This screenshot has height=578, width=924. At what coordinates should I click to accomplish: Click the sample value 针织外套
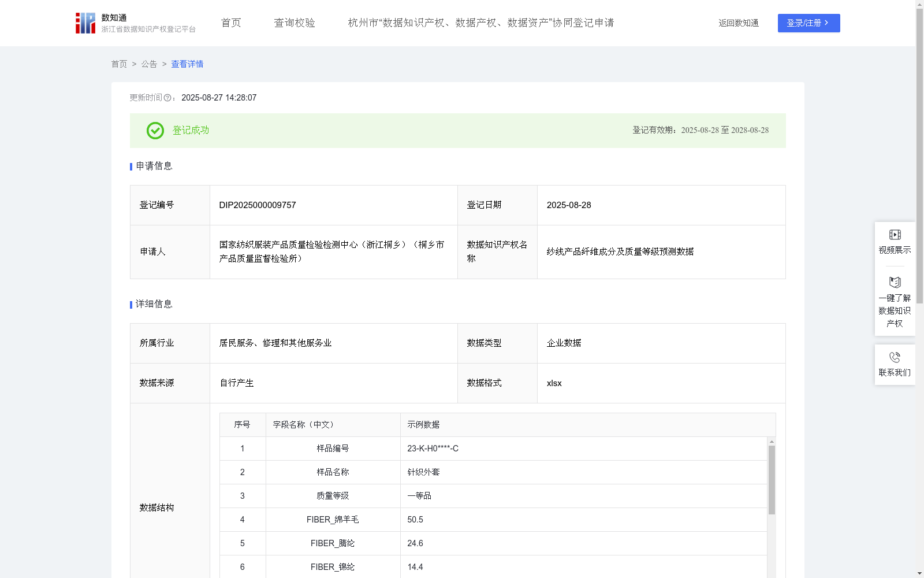coord(423,472)
